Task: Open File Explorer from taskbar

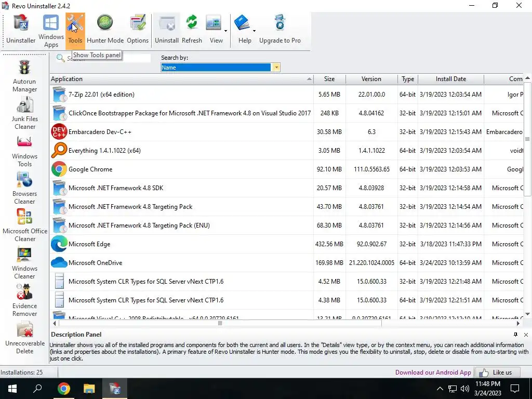Action: tap(89, 389)
